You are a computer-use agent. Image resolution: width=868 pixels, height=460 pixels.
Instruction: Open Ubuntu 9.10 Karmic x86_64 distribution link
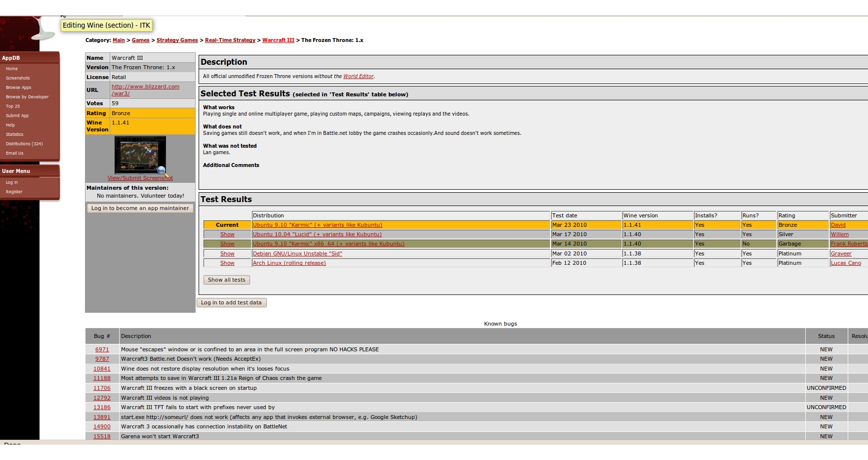329,244
